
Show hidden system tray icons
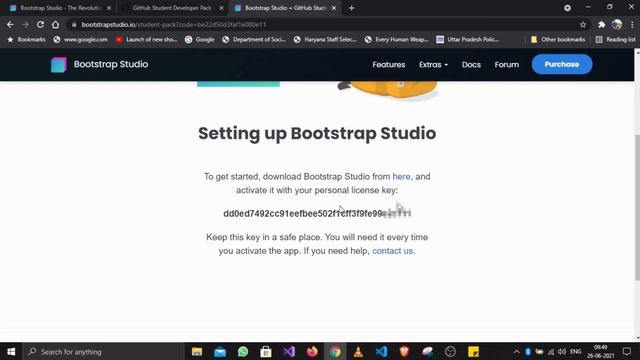(516, 351)
